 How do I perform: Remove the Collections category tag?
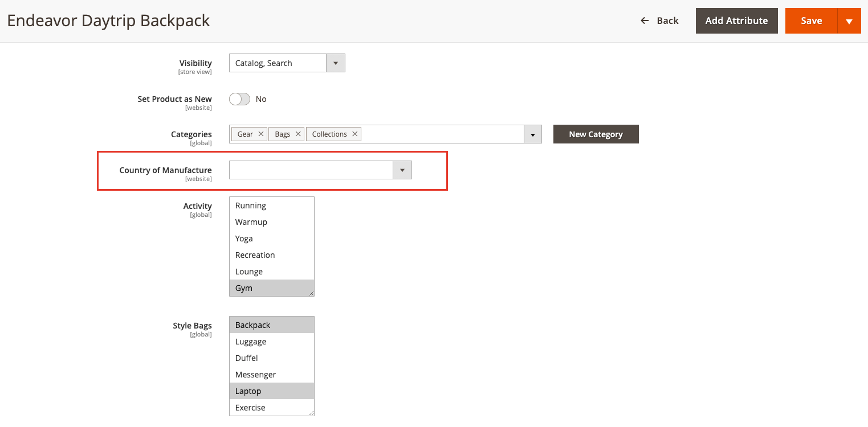click(354, 134)
